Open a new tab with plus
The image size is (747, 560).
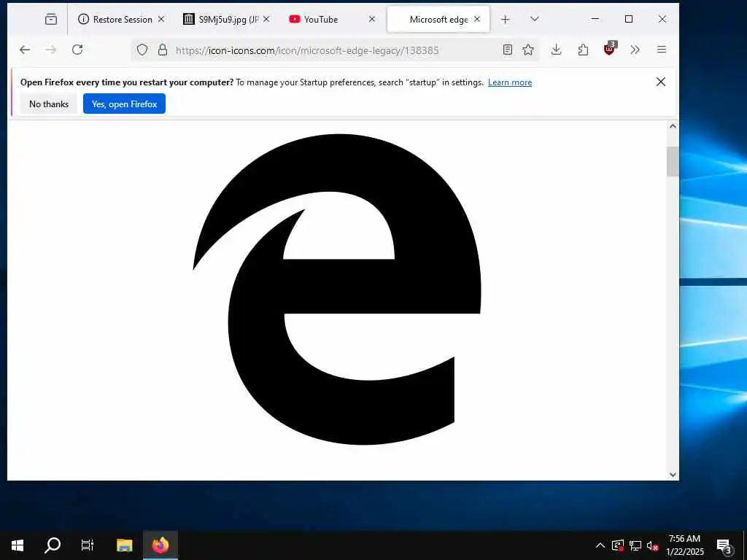pos(505,19)
